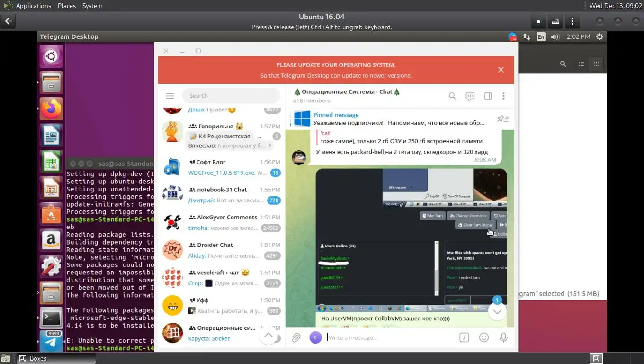Open the Terminal launcher icon

click(x=51, y=319)
